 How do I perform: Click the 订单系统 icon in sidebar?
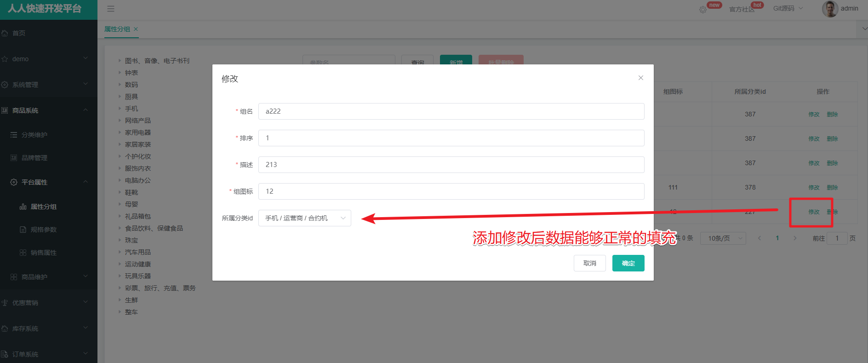click(x=5, y=354)
